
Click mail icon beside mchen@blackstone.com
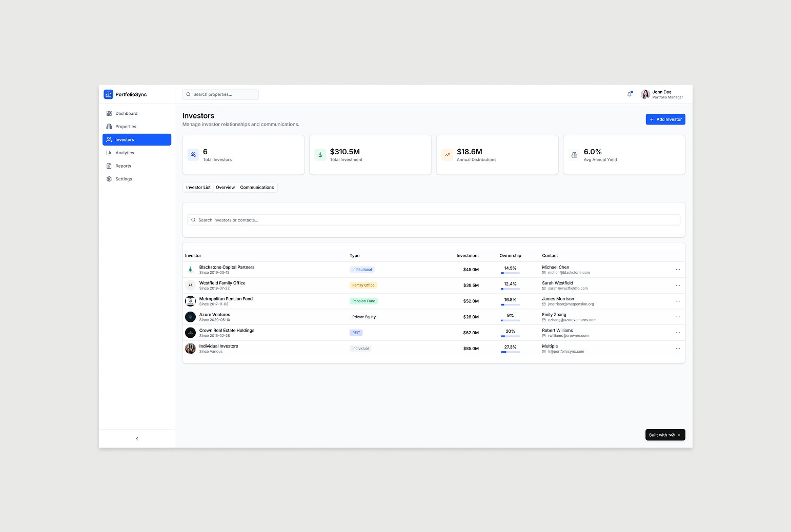544,273
